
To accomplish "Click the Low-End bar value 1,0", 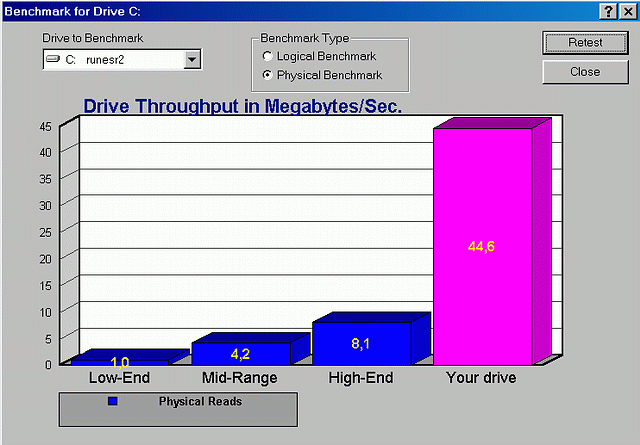I will point(120,362).
